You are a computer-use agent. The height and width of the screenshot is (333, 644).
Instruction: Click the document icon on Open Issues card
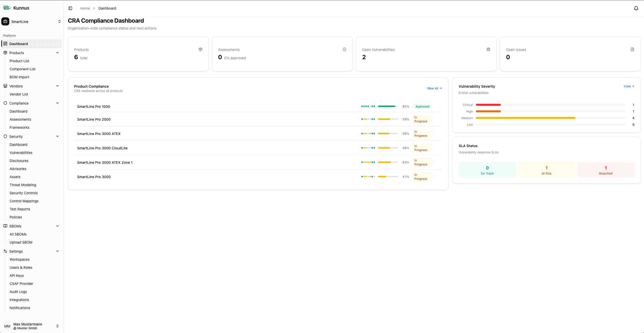(x=632, y=49)
